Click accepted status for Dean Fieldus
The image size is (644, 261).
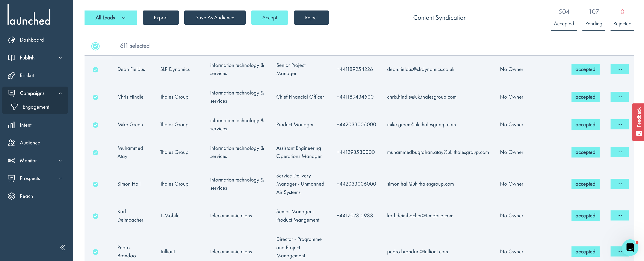[585, 69]
